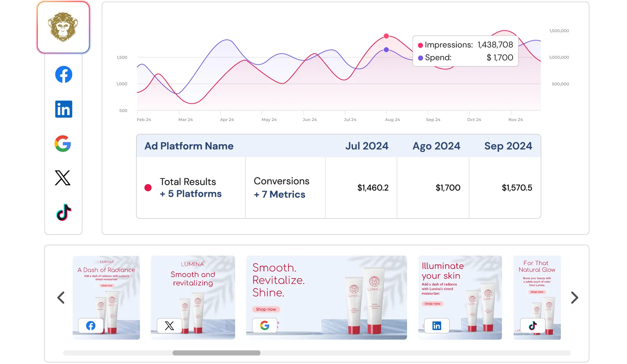The height and width of the screenshot is (364, 627).
Task: Click the pink Impressions data point on chart
Action: point(386,36)
